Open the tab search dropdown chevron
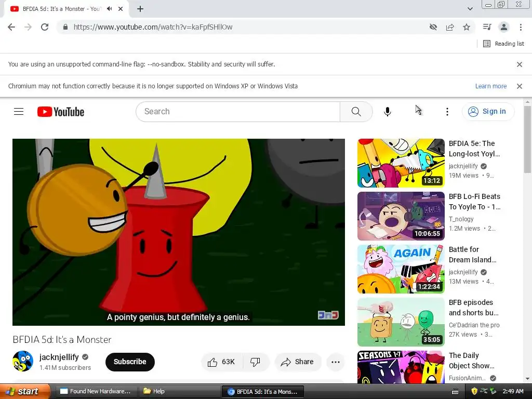 tap(470, 9)
